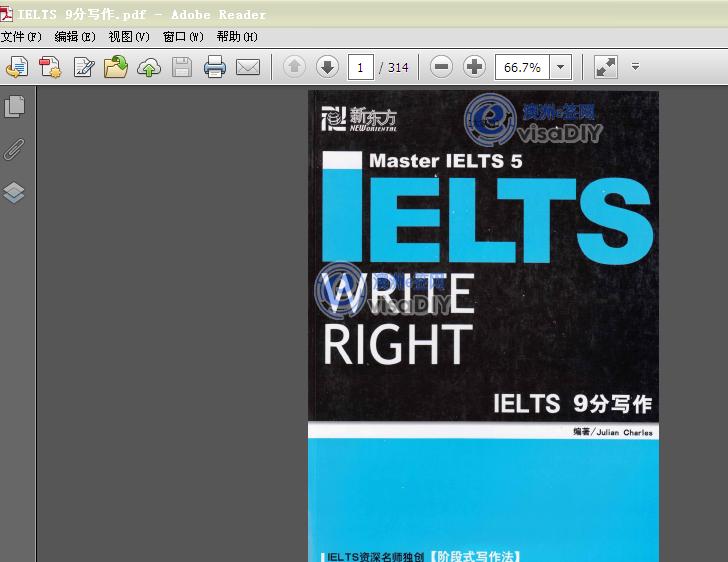Screen dimensions: 728x562
Task: Click the page number input field
Action: click(361, 67)
